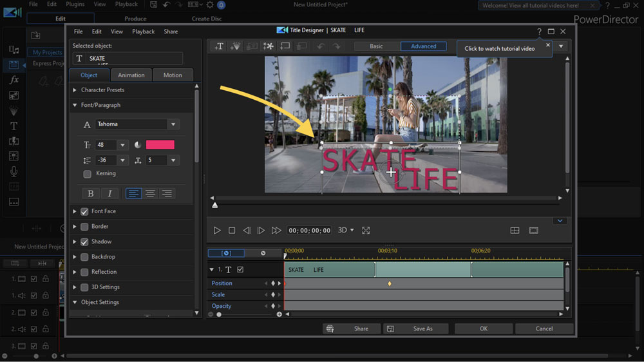This screenshot has width=644, height=362.
Task: Click the fullscreen preview icon
Action: [x=366, y=231]
